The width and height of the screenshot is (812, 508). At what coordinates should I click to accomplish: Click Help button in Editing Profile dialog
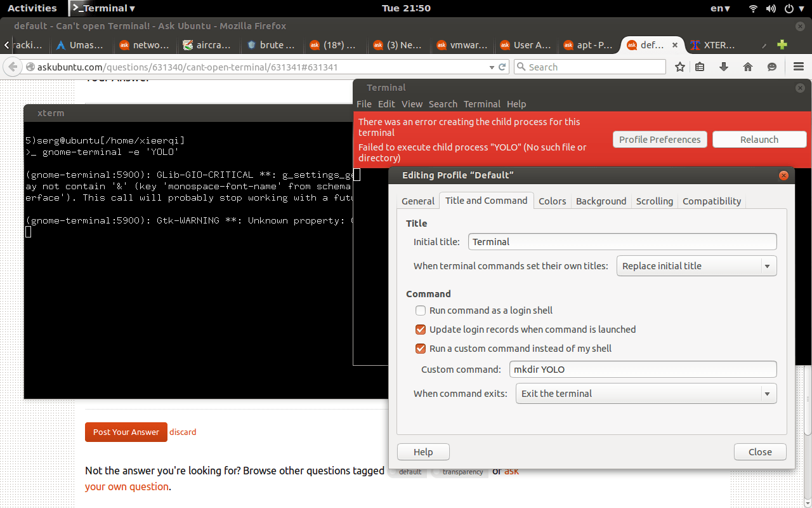point(423,452)
